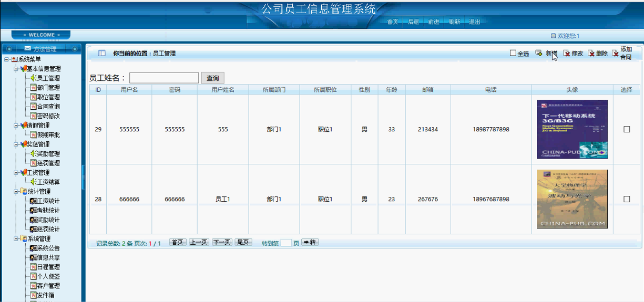Screen dimensions: 644x302
Task: Go to 首页 in top navigation
Action: coord(392,22)
